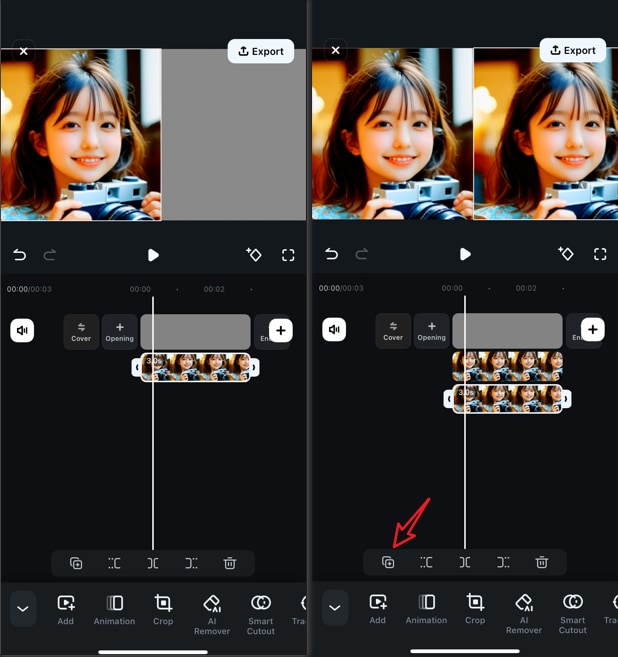Image resolution: width=618 pixels, height=657 pixels.
Task: Delete clip trash icon in right screen
Action: [541, 562]
